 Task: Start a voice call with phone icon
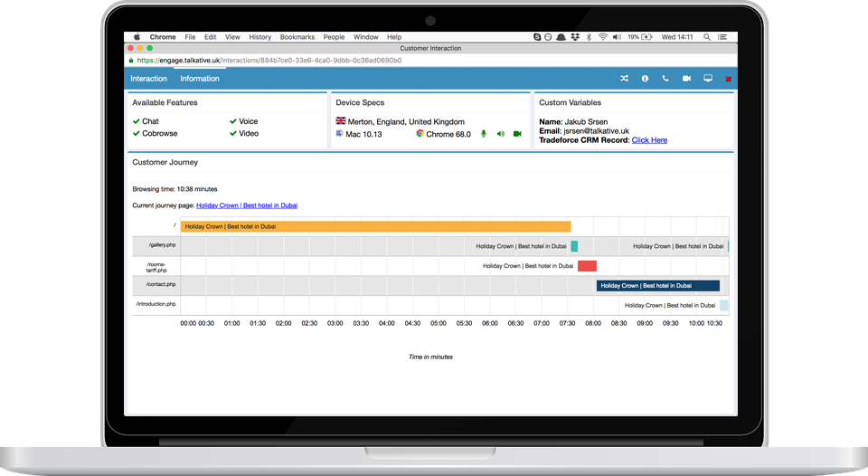[665, 79]
